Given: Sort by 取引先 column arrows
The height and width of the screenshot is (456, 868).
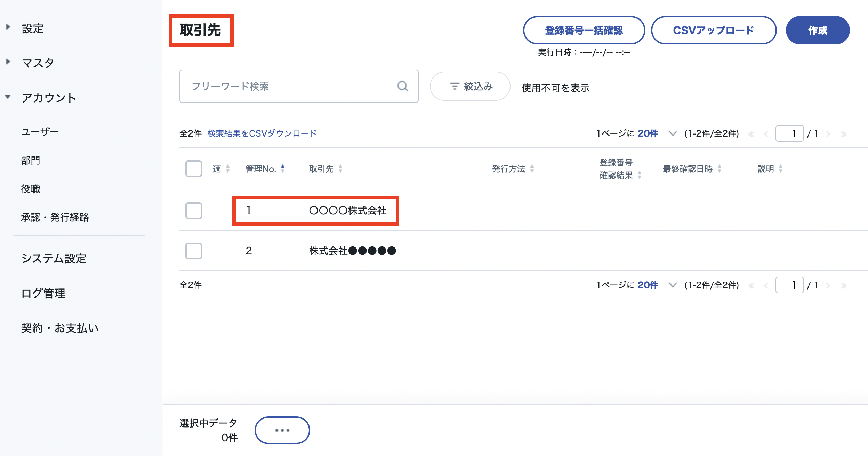Looking at the screenshot, I should point(340,169).
